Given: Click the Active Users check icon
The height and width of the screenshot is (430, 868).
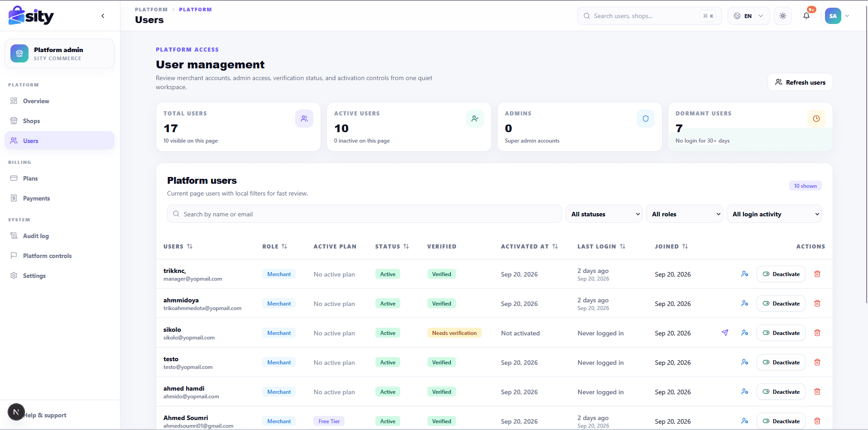Looking at the screenshot, I should click(x=475, y=119).
